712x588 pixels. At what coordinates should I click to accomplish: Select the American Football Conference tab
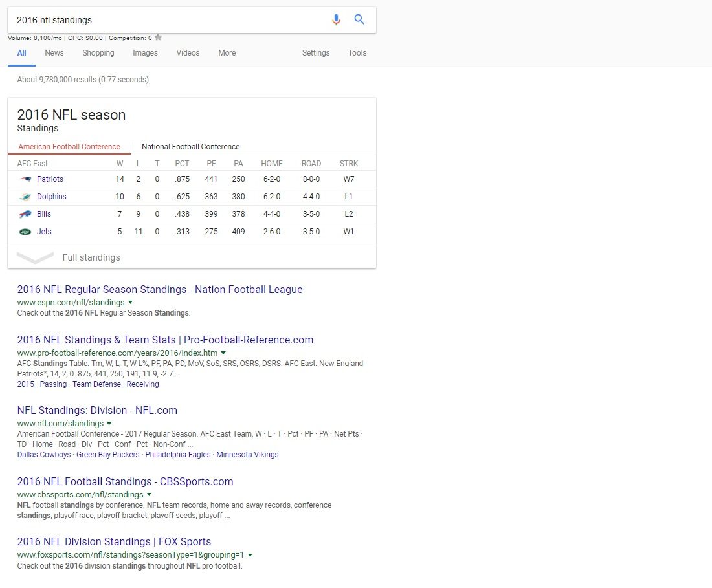[69, 147]
